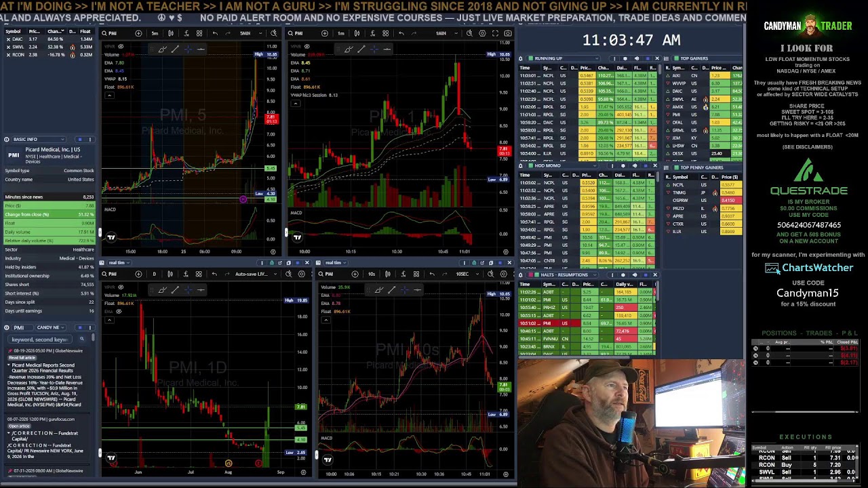Open the CANDY NE news filter dropdown
The height and width of the screenshot is (488, 868).
[x=50, y=327]
